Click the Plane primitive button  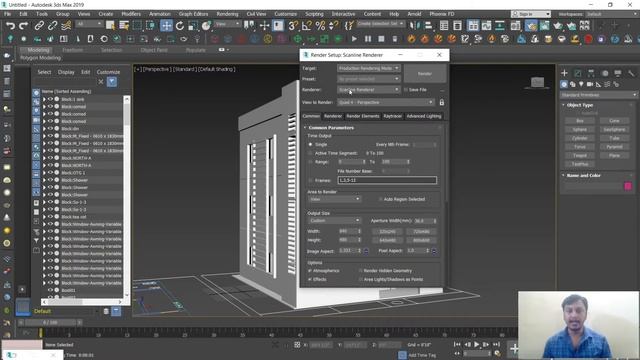click(614, 156)
